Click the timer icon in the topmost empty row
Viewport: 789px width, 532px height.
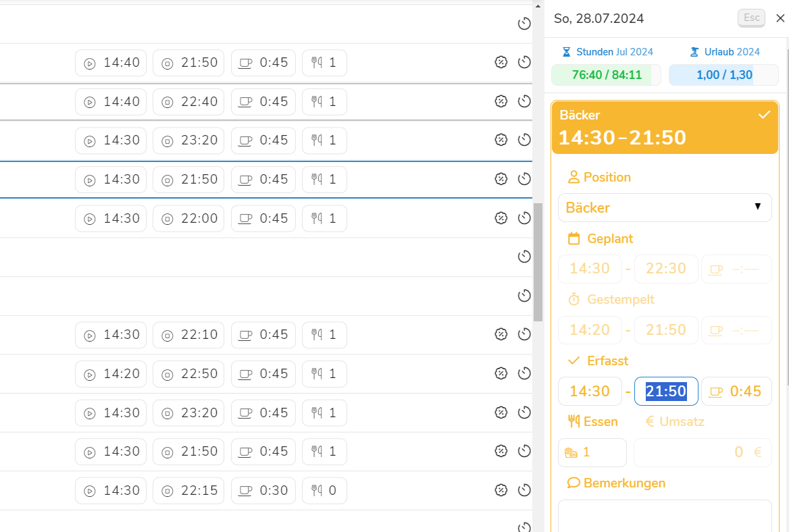524,24
